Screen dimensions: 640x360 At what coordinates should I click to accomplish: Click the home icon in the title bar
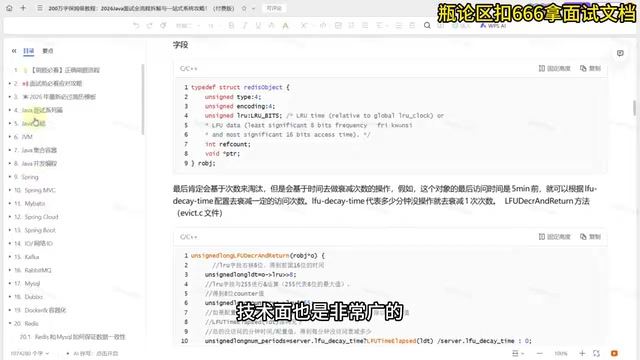pos(9,8)
